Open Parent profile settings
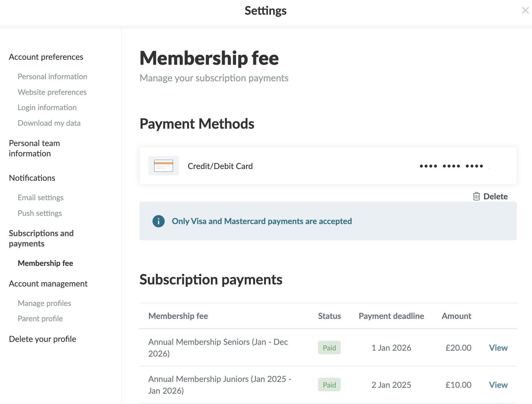 (x=40, y=319)
